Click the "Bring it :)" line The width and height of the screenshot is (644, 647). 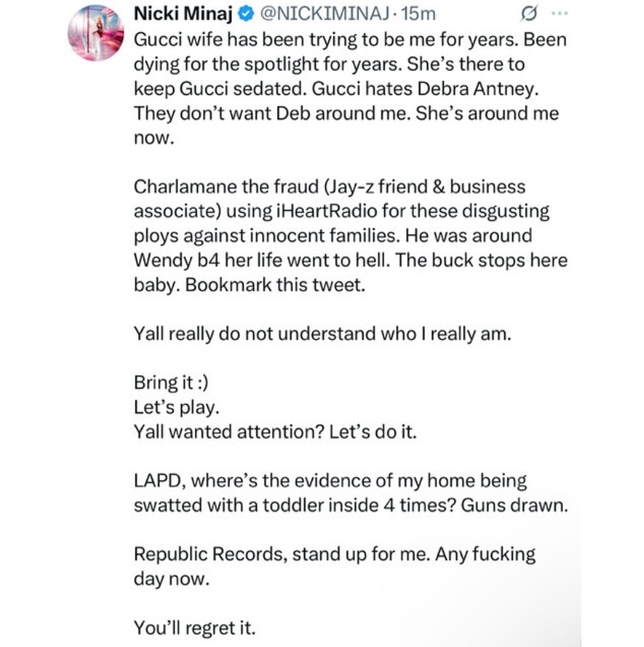click(x=167, y=383)
